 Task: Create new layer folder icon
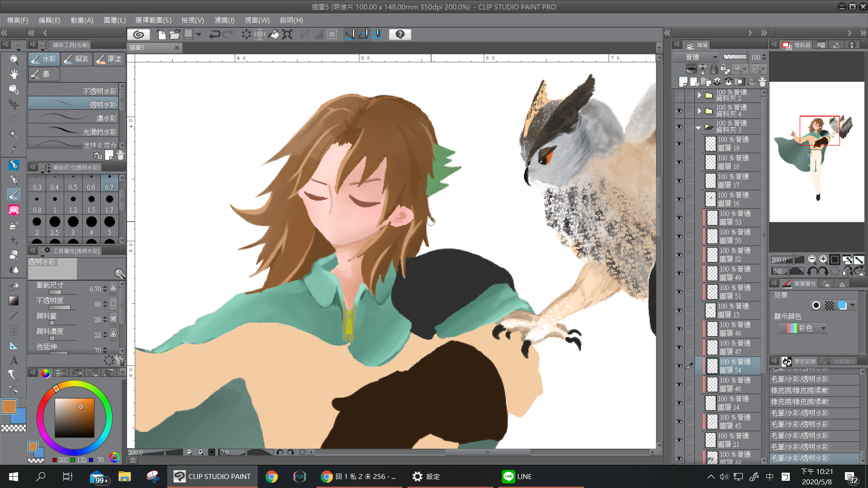tap(706, 82)
